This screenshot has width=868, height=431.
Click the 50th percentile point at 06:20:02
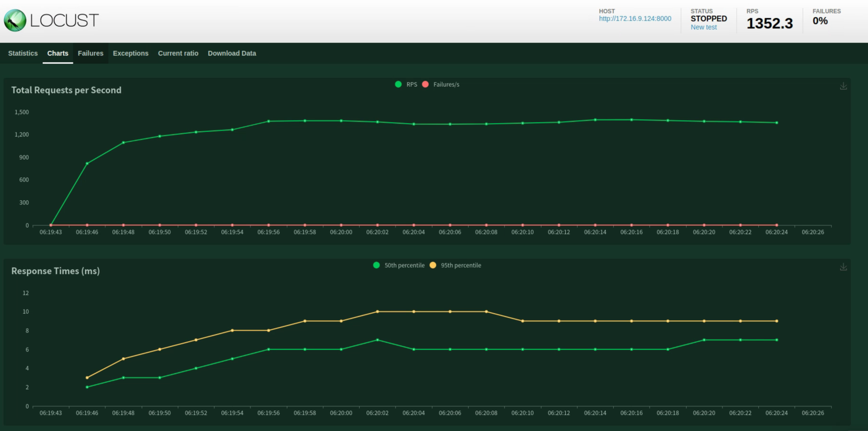(377, 340)
